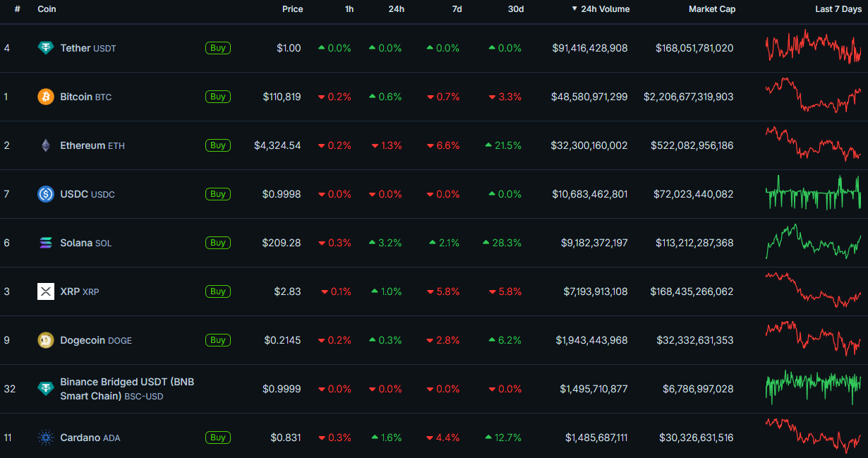Buy Dogecoin using its Buy button
This screenshot has width=868, height=458.
218,340
